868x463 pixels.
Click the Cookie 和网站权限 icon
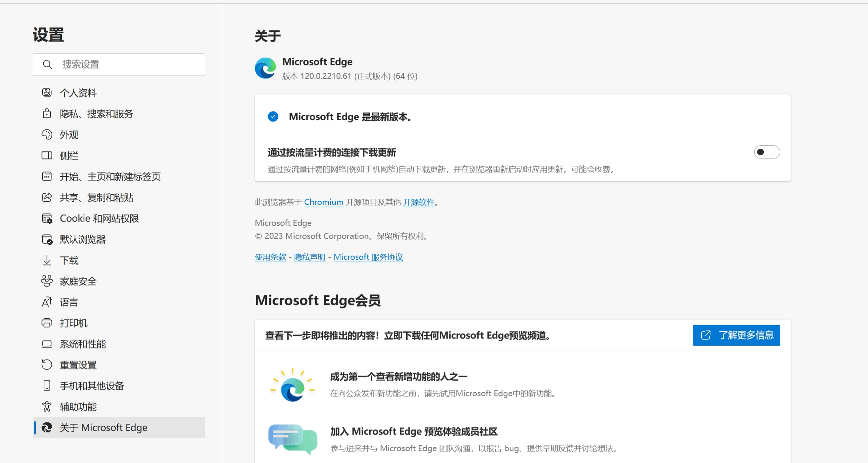point(47,218)
